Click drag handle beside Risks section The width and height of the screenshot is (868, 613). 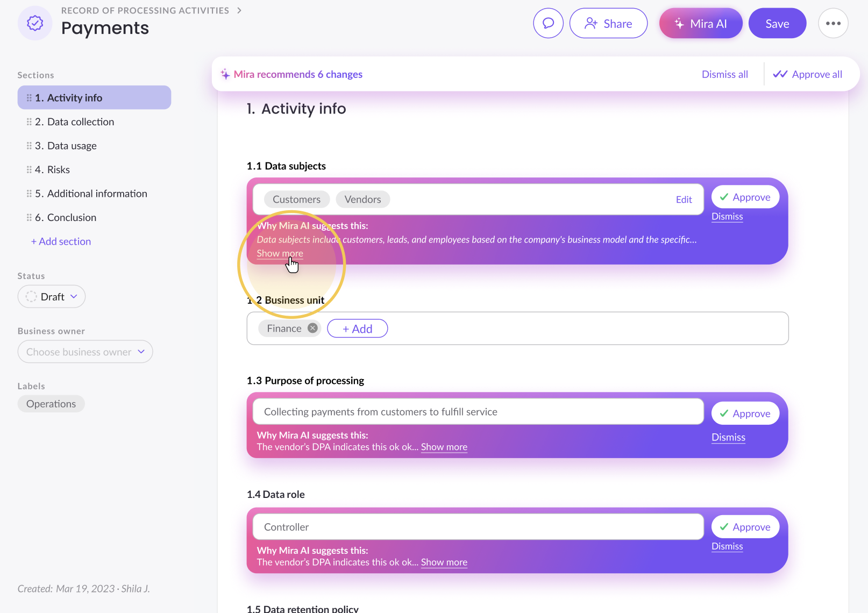click(x=29, y=170)
